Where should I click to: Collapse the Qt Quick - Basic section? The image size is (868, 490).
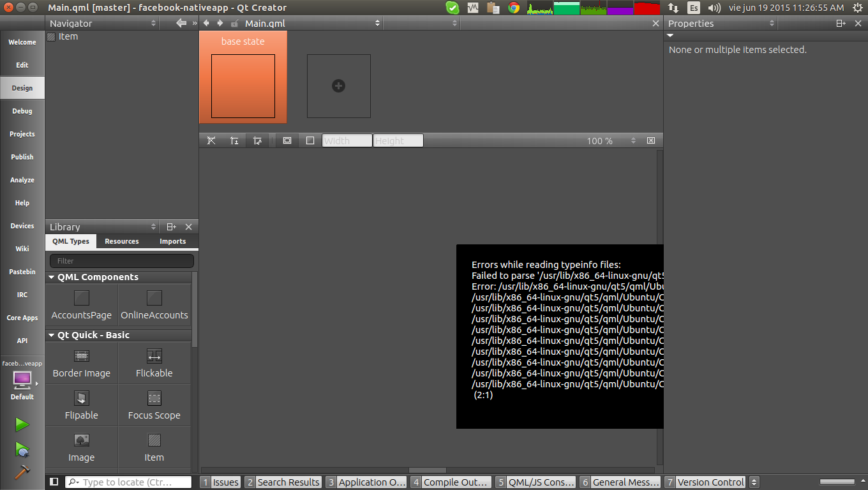tap(52, 335)
